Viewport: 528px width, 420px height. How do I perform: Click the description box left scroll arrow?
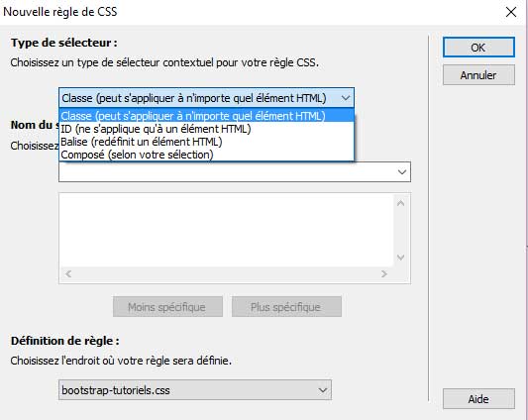tap(68, 273)
